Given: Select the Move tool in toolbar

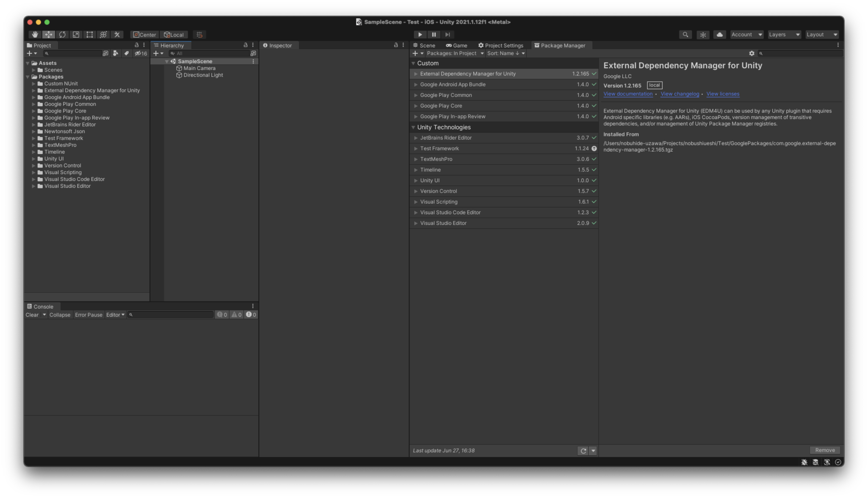Looking at the screenshot, I should pyautogui.click(x=49, y=35).
